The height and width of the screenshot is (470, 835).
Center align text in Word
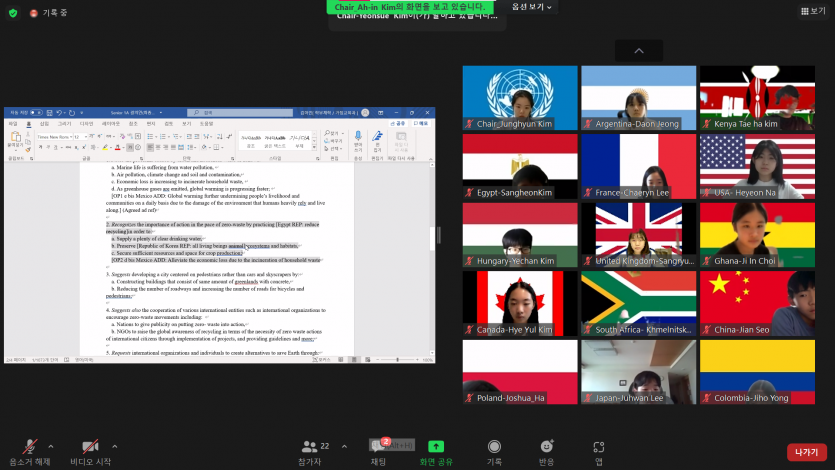pyautogui.click(x=158, y=147)
